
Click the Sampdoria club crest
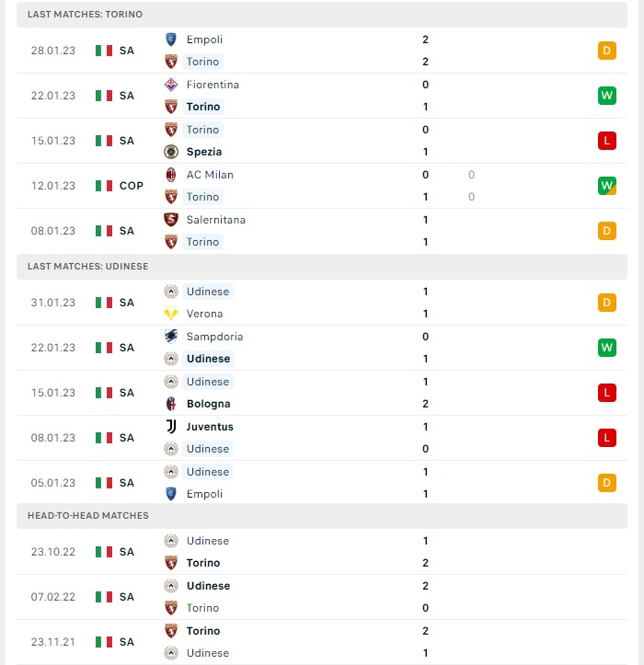point(171,337)
